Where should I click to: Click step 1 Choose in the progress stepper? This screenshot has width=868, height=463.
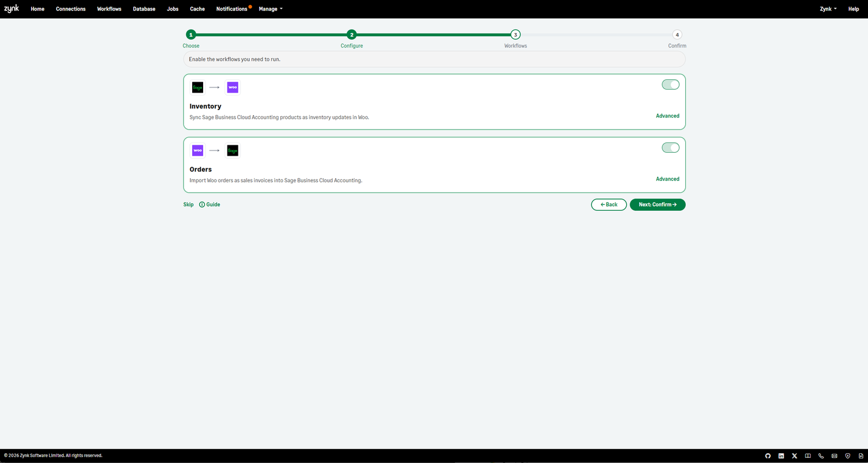click(x=190, y=35)
